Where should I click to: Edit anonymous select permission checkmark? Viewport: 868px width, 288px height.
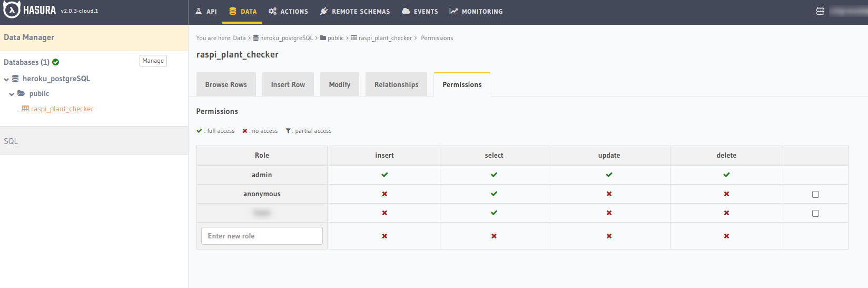[494, 194]
